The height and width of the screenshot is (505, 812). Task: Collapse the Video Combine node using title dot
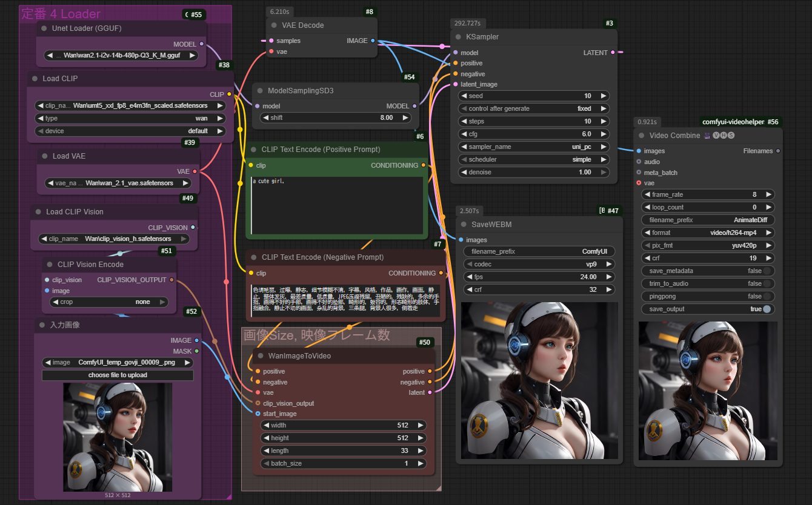(641, 136)
